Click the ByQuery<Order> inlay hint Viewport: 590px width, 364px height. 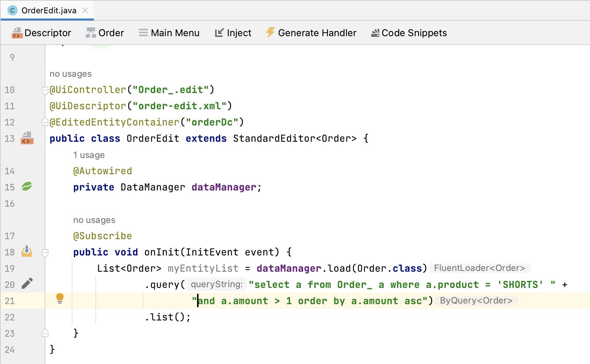[476, 301]
